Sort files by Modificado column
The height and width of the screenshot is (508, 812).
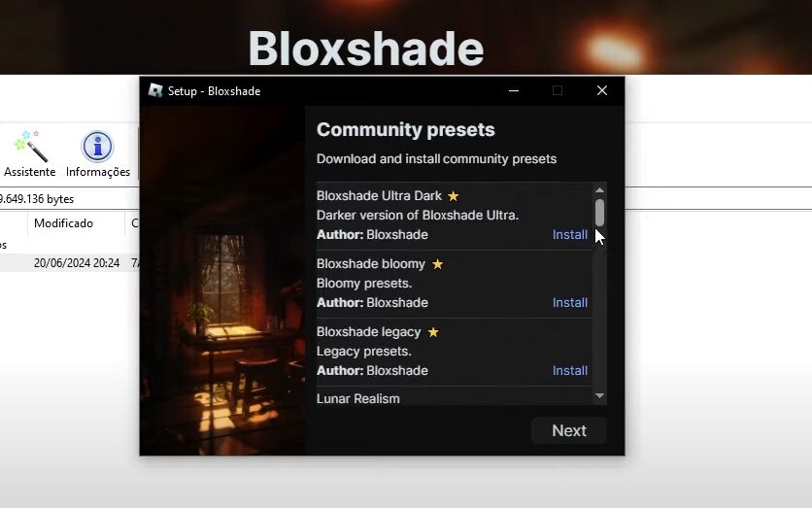[63, 223]
